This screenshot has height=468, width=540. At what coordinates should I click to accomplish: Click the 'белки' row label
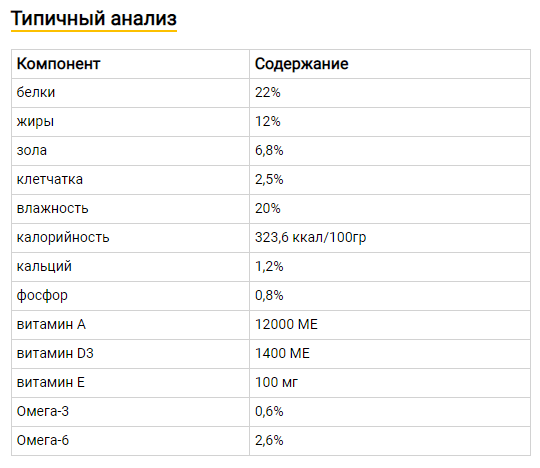pyautogui.click(x=36, y=92)
